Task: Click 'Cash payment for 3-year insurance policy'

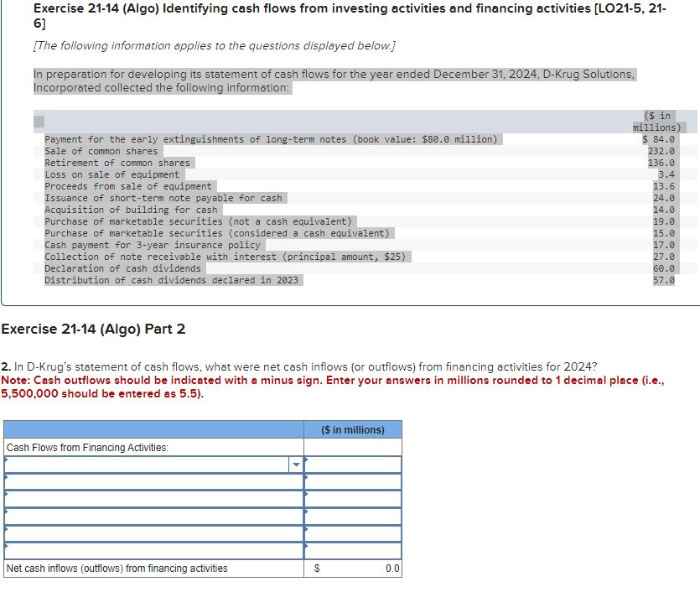Action: pos(153,245)
